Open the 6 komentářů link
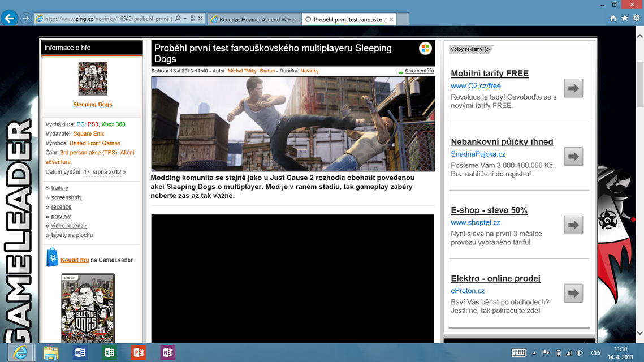Viewport: 644px width, 362px height. pyautogui.click(x=419, y=71)
